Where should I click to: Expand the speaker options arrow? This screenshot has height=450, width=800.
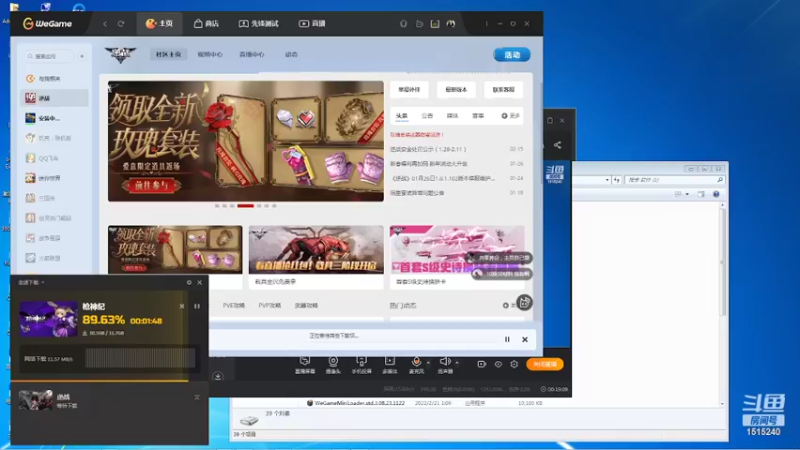click(x=457, y=363)
